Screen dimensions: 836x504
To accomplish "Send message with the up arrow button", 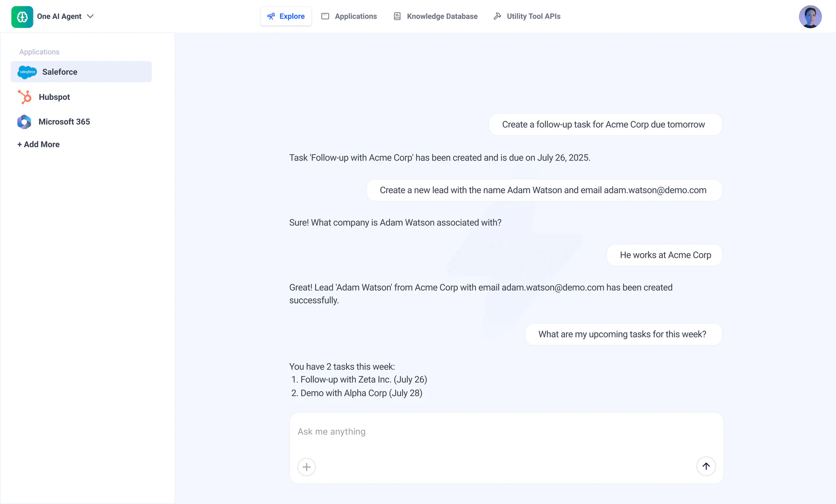I will click(706, 466).
